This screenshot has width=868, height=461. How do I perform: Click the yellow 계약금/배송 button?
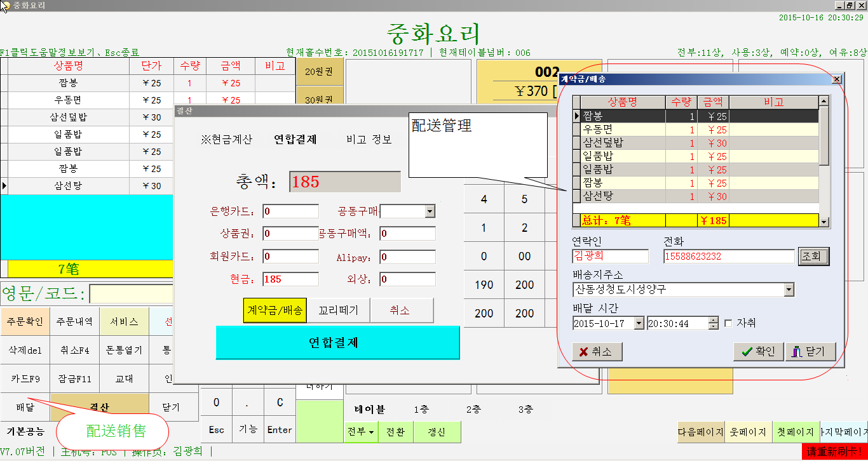point(275,311)
